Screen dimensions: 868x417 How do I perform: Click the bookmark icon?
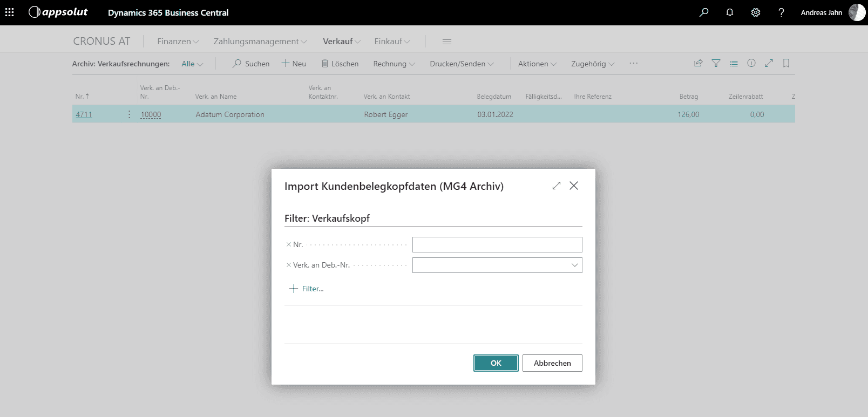(x=786, y=63)
